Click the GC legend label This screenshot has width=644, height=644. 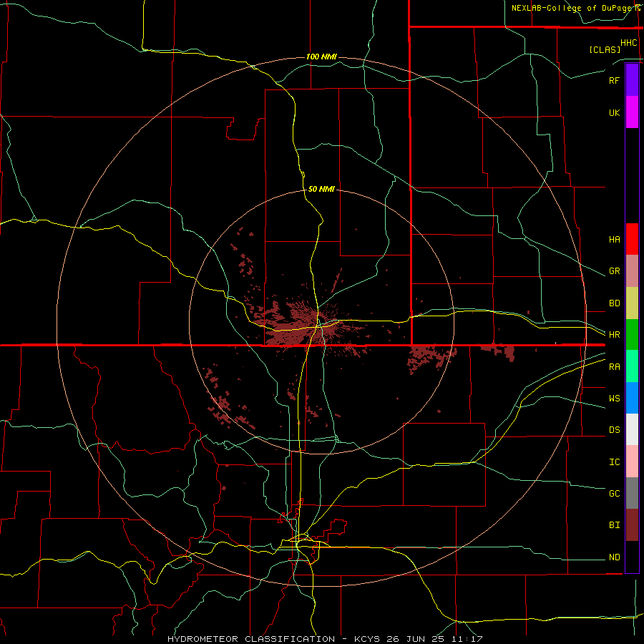point(614,494)
